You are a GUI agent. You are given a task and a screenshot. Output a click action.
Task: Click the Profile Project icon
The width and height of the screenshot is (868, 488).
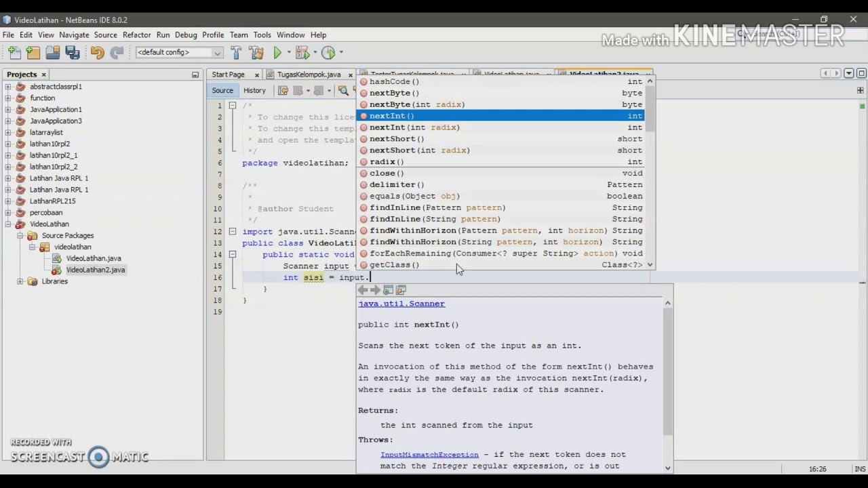tap(328, 52)
